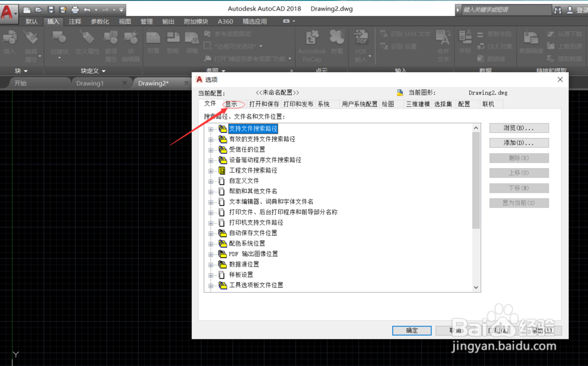Switch to the Drawing1 document tab
The image size is (588, 366).
coord(90,83)
